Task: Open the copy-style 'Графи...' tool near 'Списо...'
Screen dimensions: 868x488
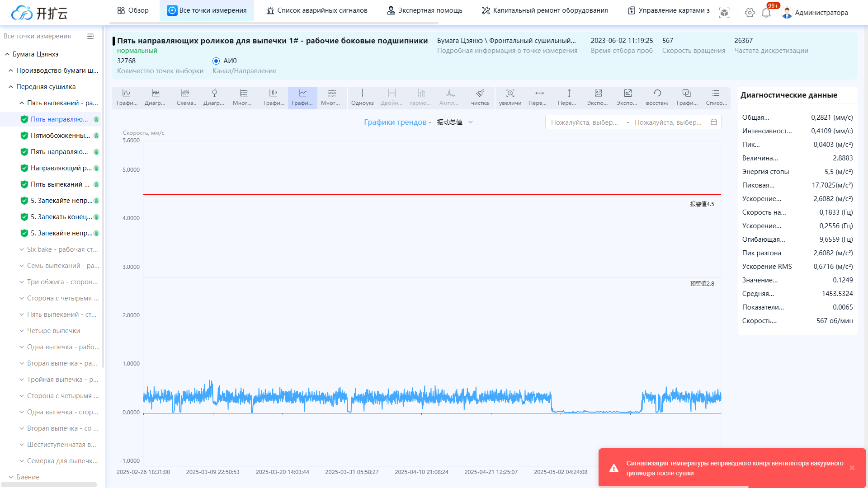Action: pos(687,98)
